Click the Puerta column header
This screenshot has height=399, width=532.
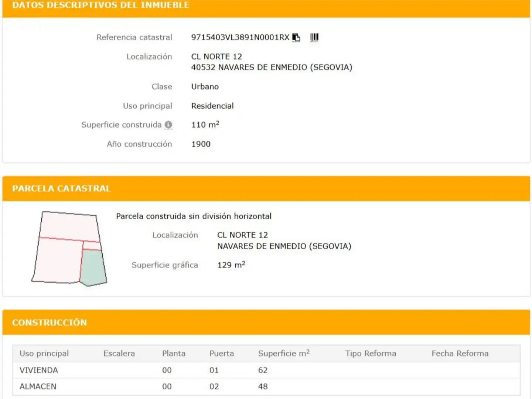coord(222,354)
